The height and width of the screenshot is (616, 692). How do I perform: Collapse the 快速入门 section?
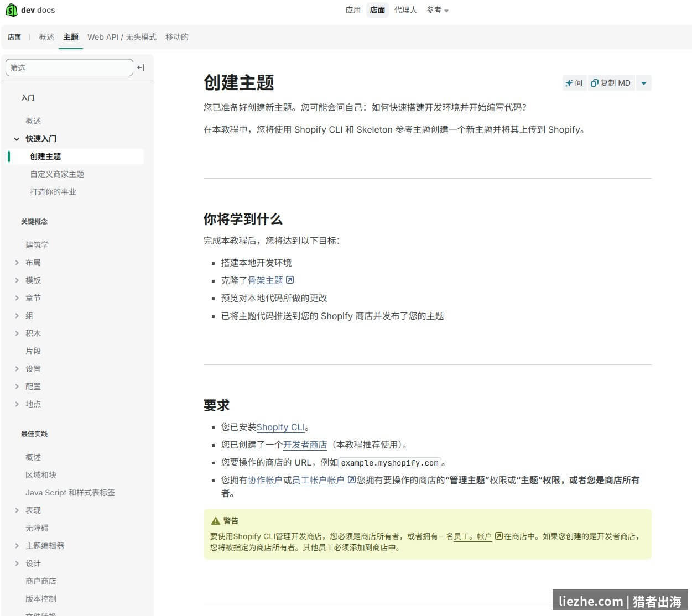point(17,139)
